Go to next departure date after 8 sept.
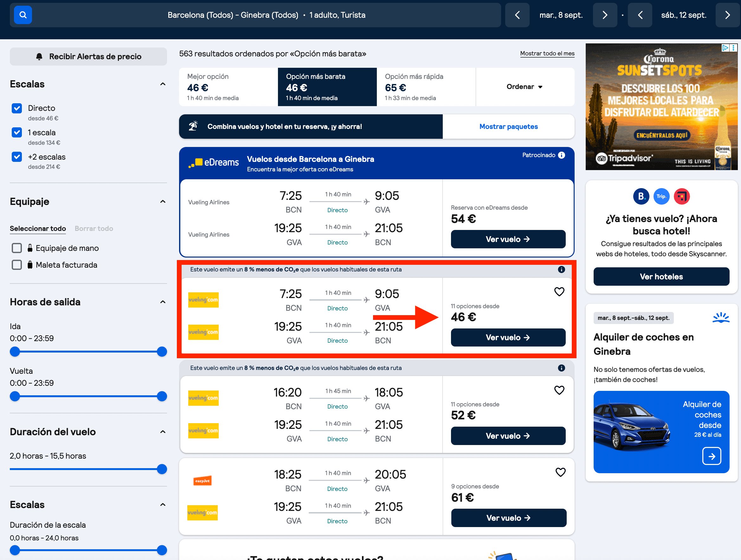This screenshot has width=741, height=560. pos(605,15)
